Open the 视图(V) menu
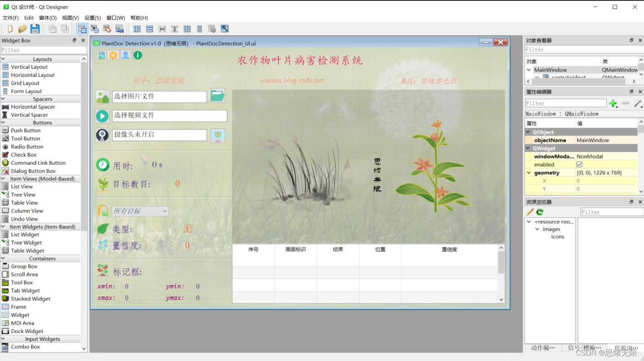Screen dimensions: 644x361 coord(70,18)
